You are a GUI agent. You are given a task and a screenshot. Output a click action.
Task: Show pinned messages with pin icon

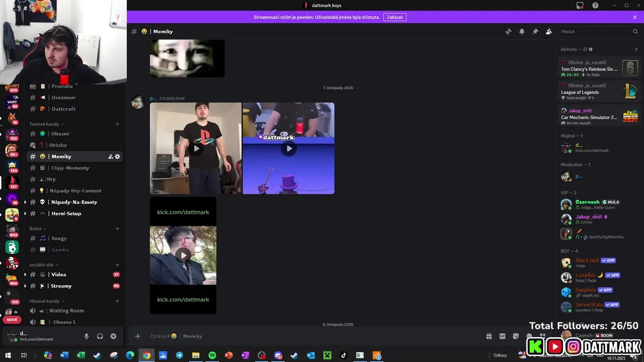tap(535, 31)
